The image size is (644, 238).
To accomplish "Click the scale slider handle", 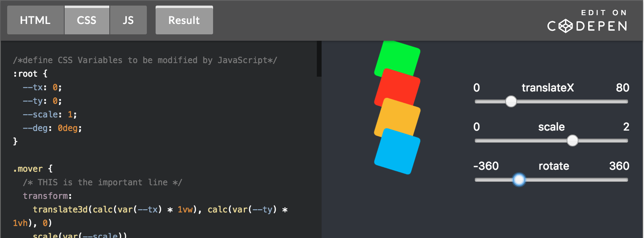I will 573,141.
